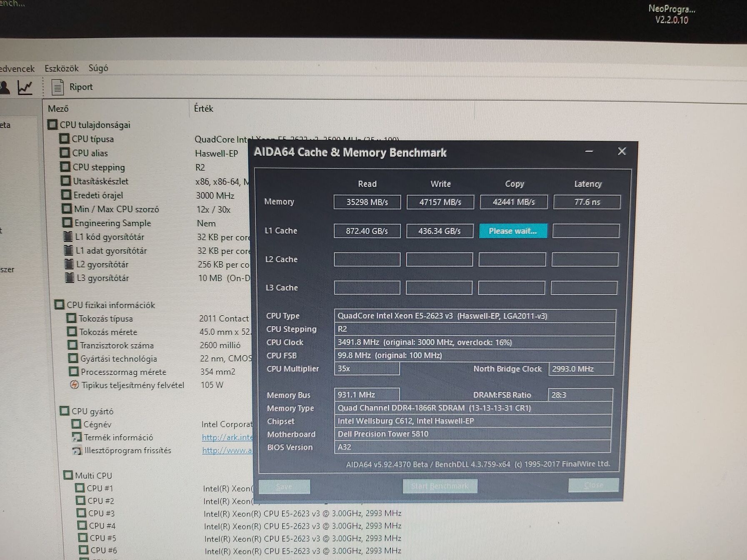Click the L3 gyorsítótár chip icon
This screenshot has height=560, width=747.
point(70,278)
